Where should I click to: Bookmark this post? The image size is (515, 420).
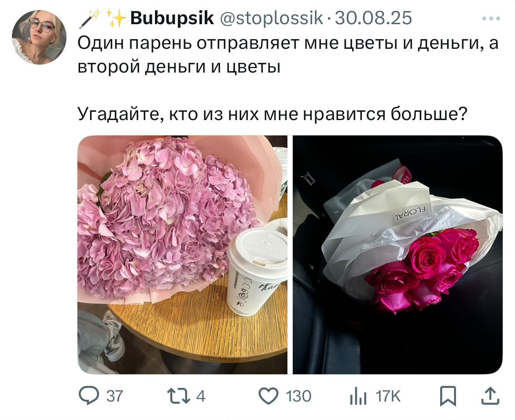pyautogui.click(x=448, y=396)
